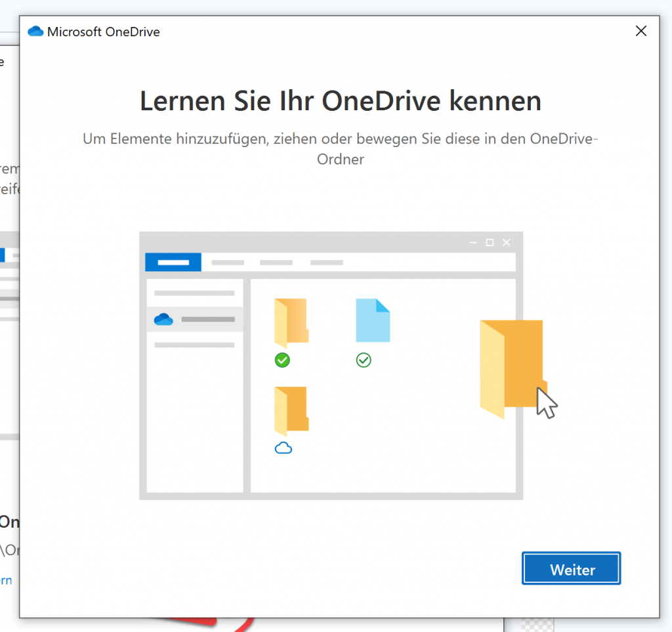Select the green sync checkmark under the top folder
The image size is (672, 632).
coord(282,360)
